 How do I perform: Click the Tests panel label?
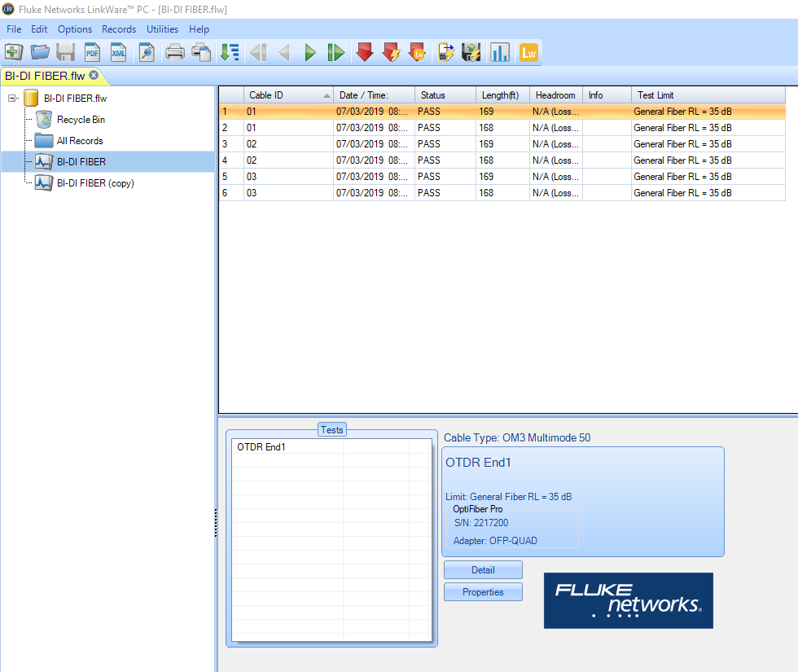point(332,430)
